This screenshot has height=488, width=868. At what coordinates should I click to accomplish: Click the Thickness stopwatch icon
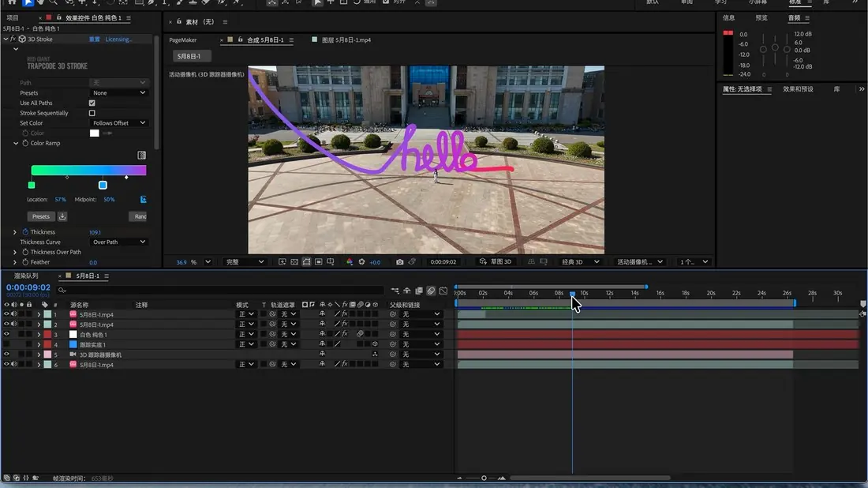[25, 232]
